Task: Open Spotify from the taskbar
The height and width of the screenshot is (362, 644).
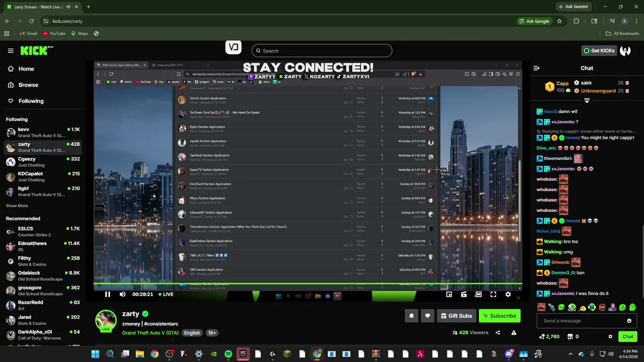Action: [228, 354]
